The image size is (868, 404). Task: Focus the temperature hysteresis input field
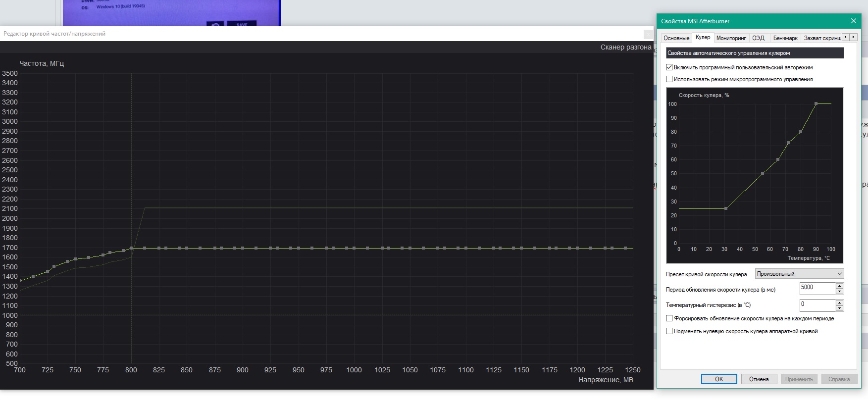[817, 305]
